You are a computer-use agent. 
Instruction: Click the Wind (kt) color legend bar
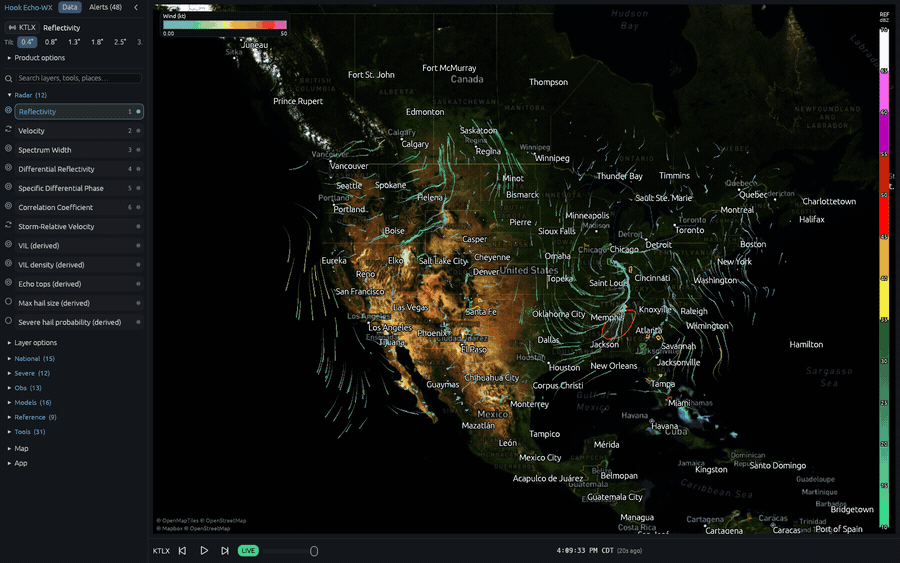coord(224,25)
